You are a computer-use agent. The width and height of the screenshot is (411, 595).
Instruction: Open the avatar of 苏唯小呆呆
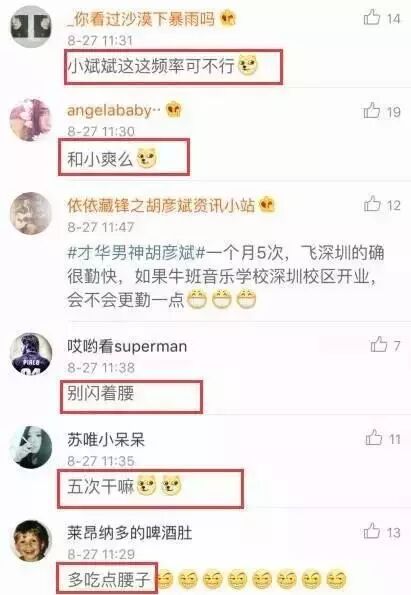[30, 447]
